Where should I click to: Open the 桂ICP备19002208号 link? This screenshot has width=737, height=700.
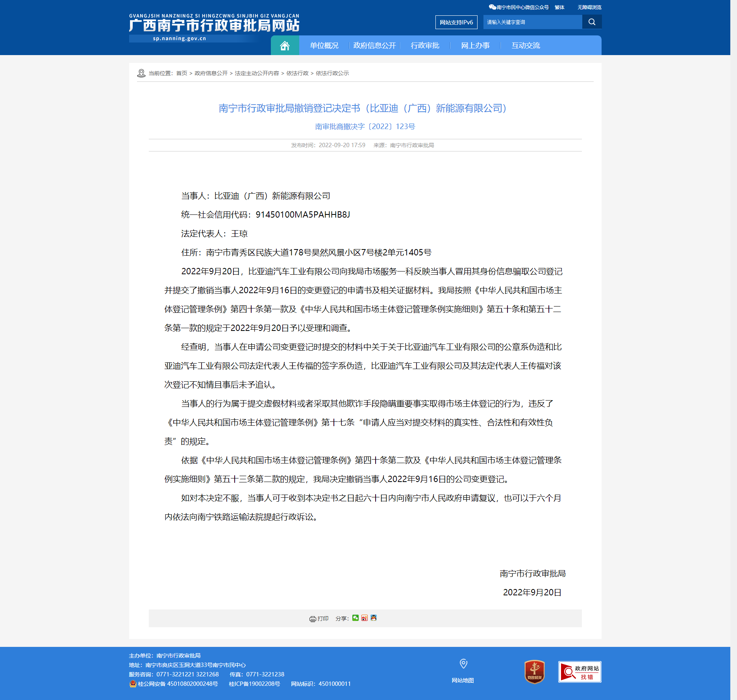(x=254, y=684)
